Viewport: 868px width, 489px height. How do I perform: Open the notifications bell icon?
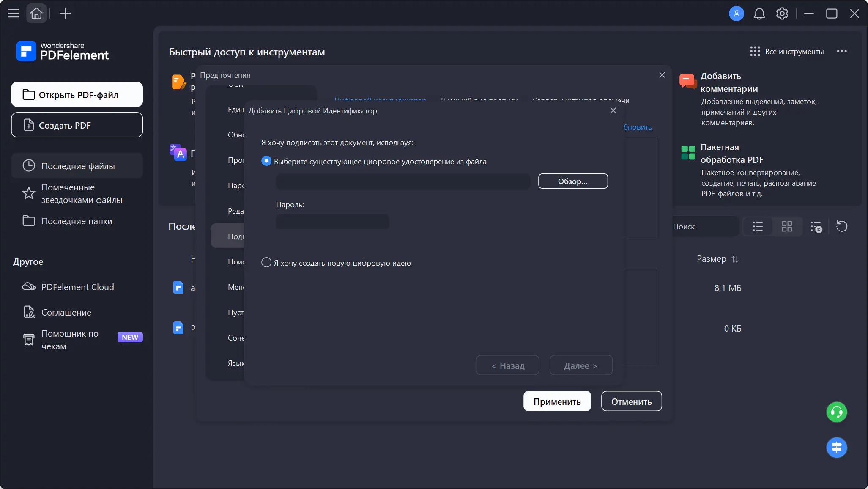coord(759,14)
